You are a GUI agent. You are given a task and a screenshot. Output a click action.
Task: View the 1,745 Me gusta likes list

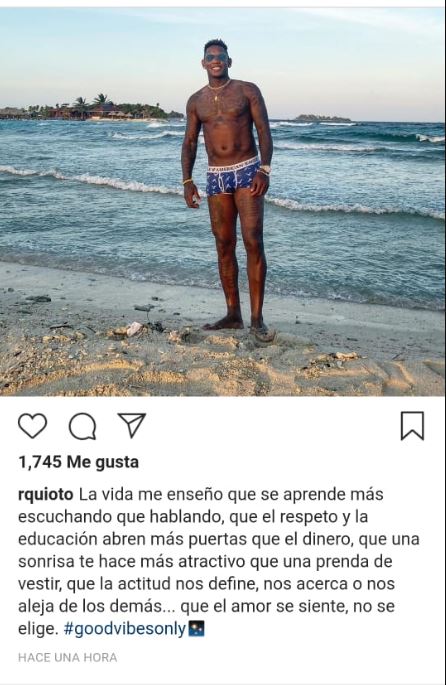click(79, 462)
